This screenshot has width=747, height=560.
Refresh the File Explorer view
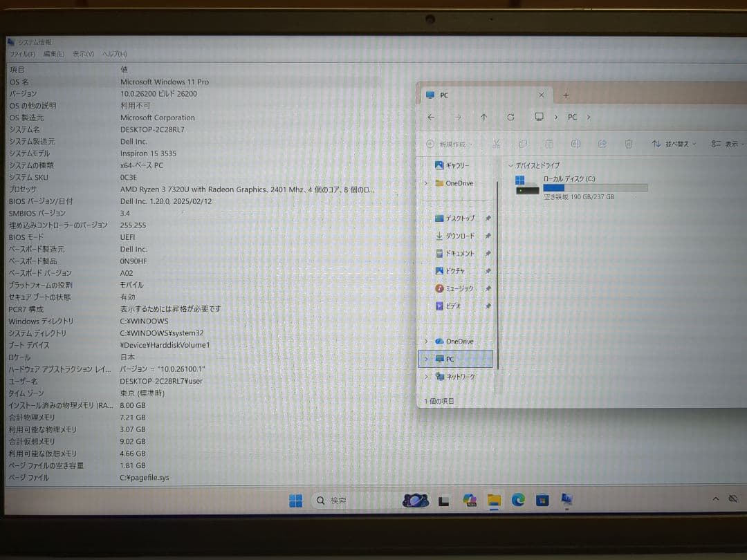[510, 117]
